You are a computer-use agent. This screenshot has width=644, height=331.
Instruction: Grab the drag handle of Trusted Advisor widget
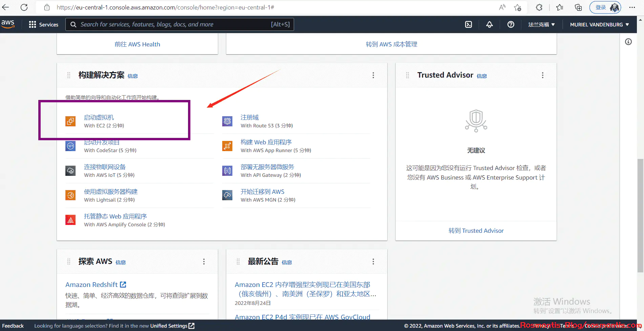[408, 75]
